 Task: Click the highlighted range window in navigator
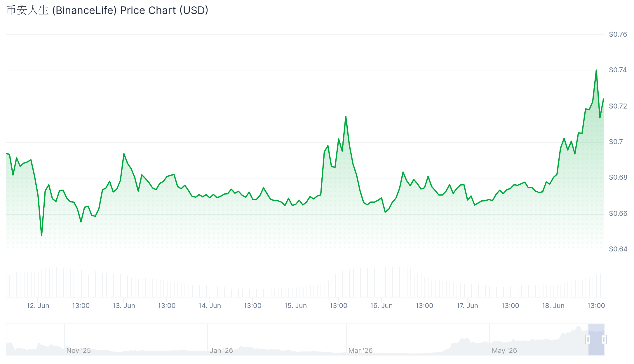596,339
